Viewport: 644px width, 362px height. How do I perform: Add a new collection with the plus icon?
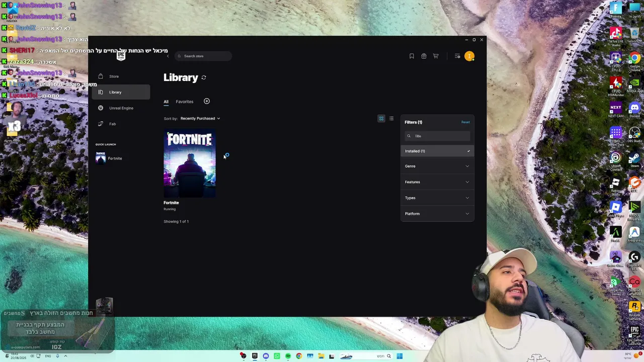pyautogui.click(x=207, y=101)
